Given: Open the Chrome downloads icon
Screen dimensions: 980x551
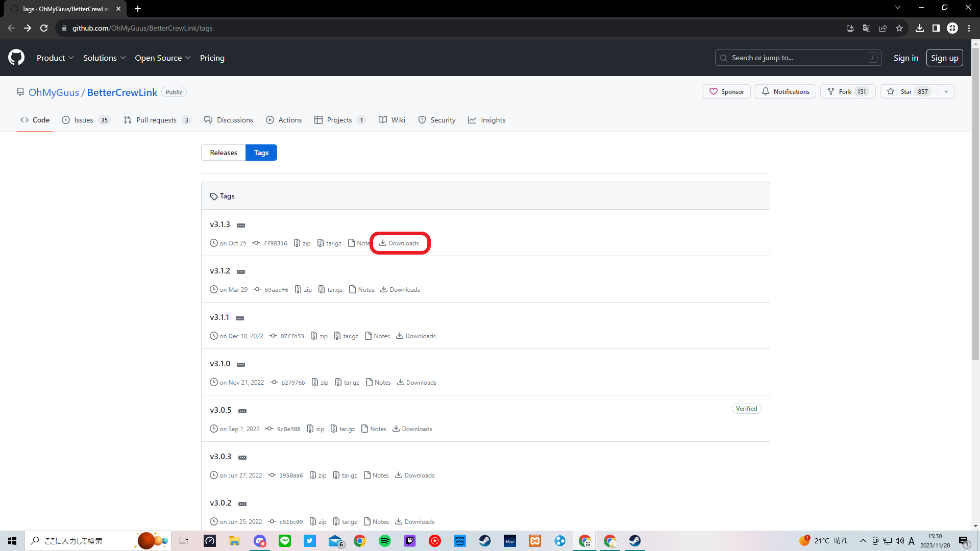Looking at the screenshot, I should [x=920, y=28].
